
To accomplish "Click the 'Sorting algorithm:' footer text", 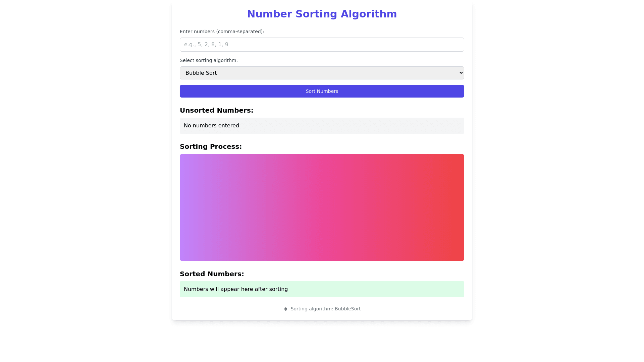I will [x=312, y=309].
